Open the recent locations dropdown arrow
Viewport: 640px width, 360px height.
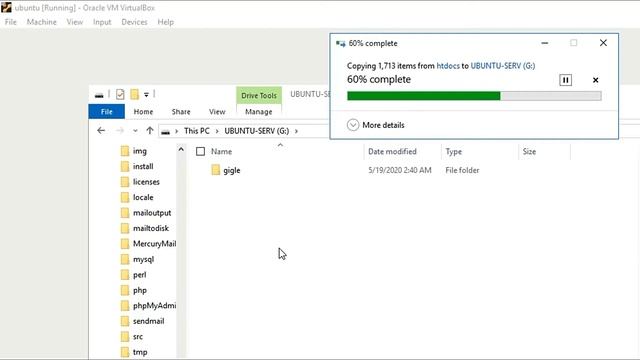pos(135,131)
